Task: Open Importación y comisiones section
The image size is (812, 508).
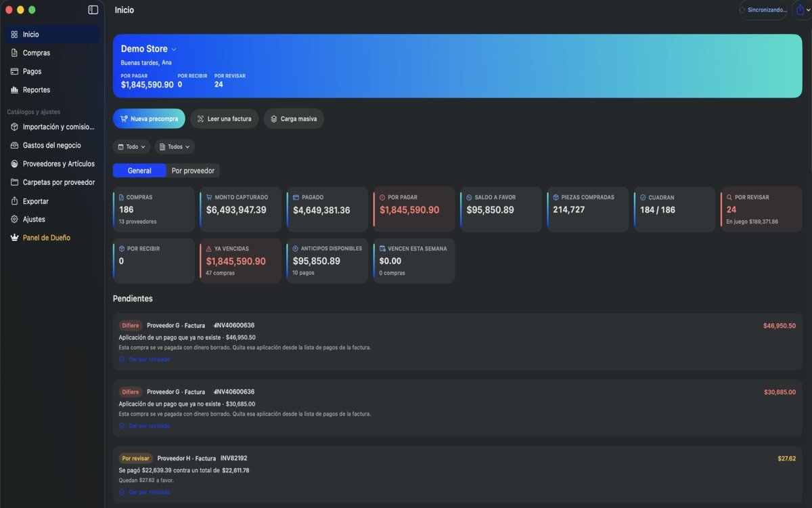Action: pyautogui.click(x=52, y=127)
